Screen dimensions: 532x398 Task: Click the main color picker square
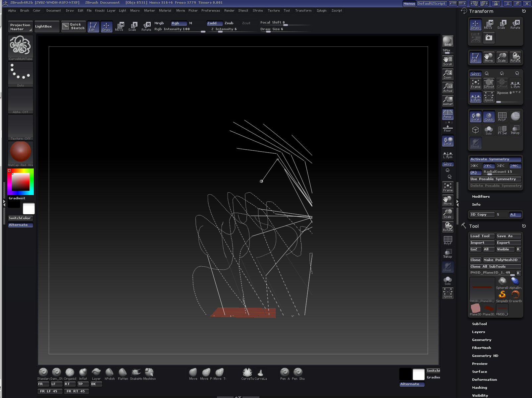click(x=21, y=181)
